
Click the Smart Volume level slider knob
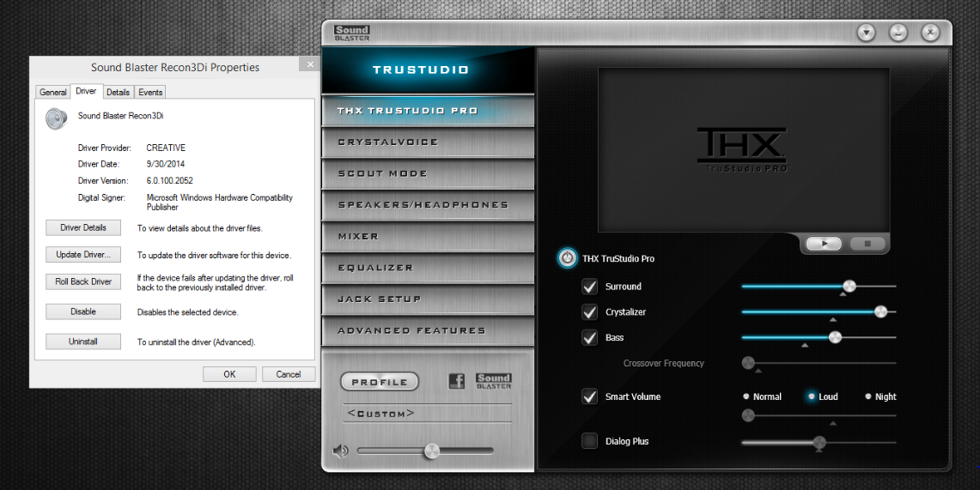pos(748,415)
